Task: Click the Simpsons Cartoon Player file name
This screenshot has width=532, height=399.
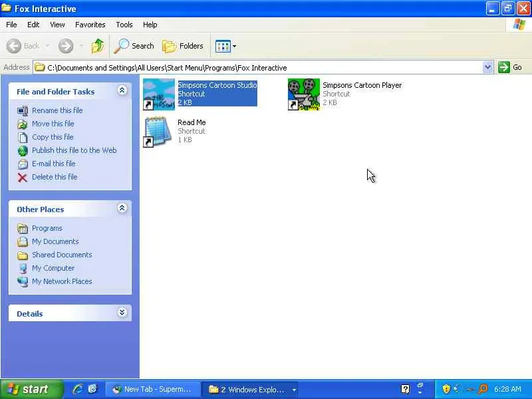Action: [362, 85]
